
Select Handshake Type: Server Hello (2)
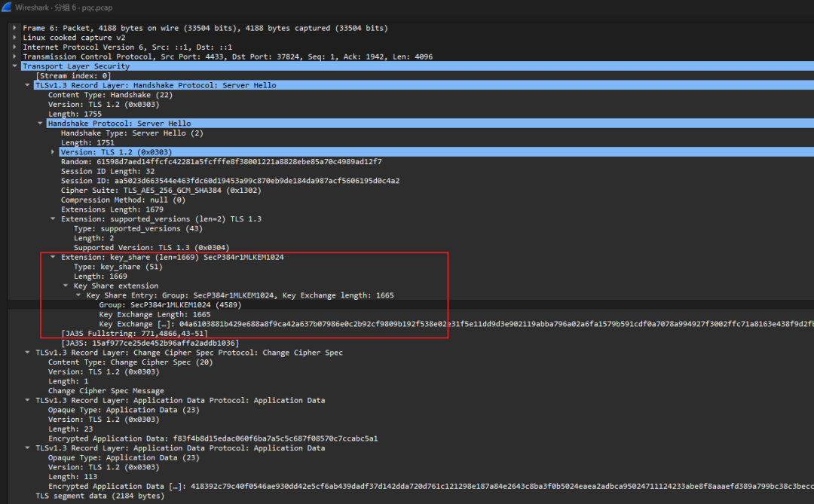[132, 133]
